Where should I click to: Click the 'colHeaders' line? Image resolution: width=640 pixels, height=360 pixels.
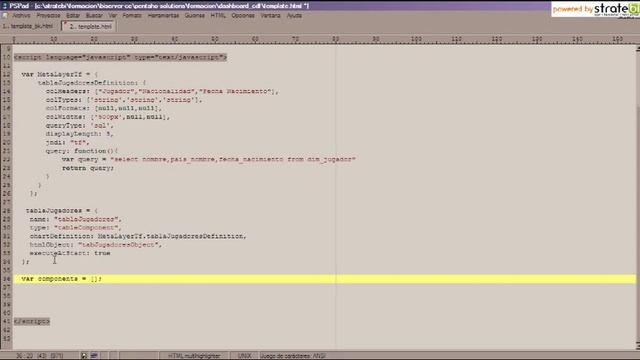tap(162, 91)
